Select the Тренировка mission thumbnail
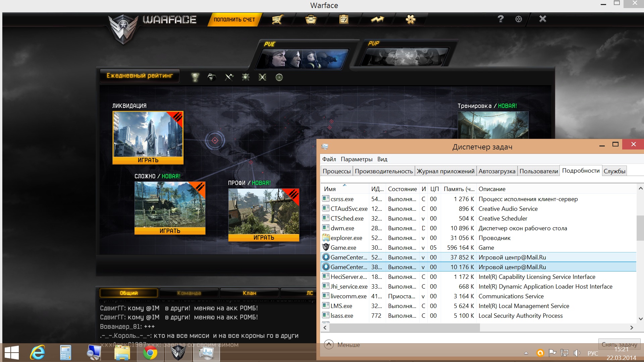Viewport: 644px width, 362px height. tap(493, 125)
